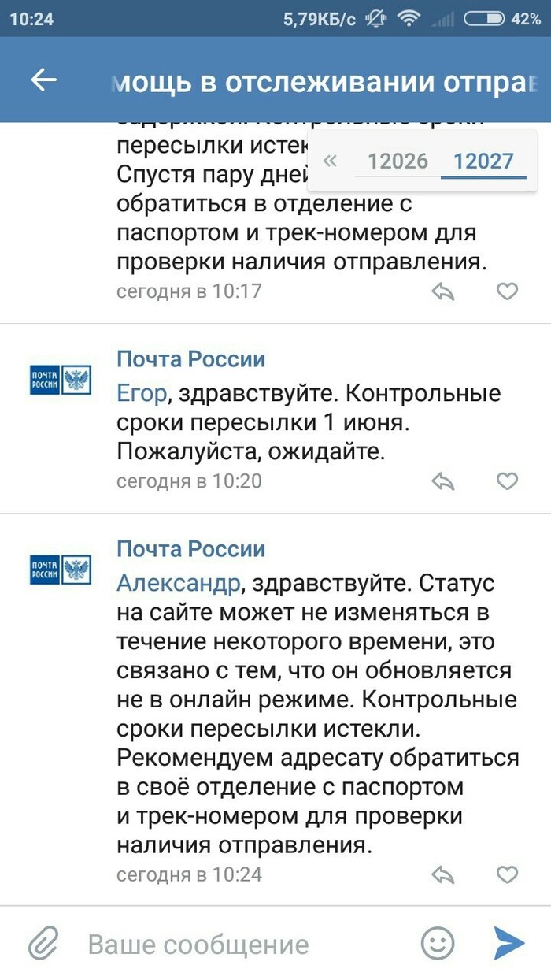Reply to the 10:17 comment
Viewport: 551px width, 980px height.
pyautogui.click(x=444, y=291)
